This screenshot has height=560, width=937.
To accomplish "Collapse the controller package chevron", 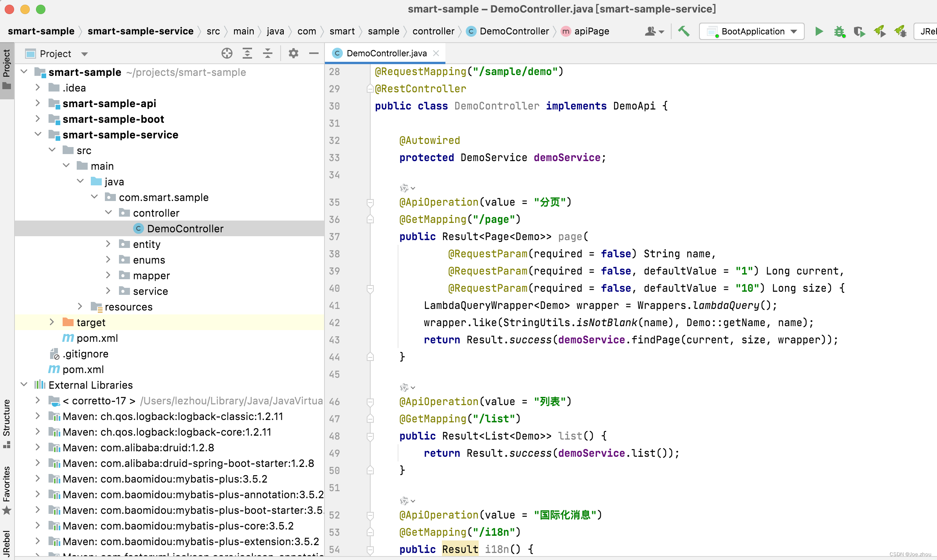I will tap(108, 213).
